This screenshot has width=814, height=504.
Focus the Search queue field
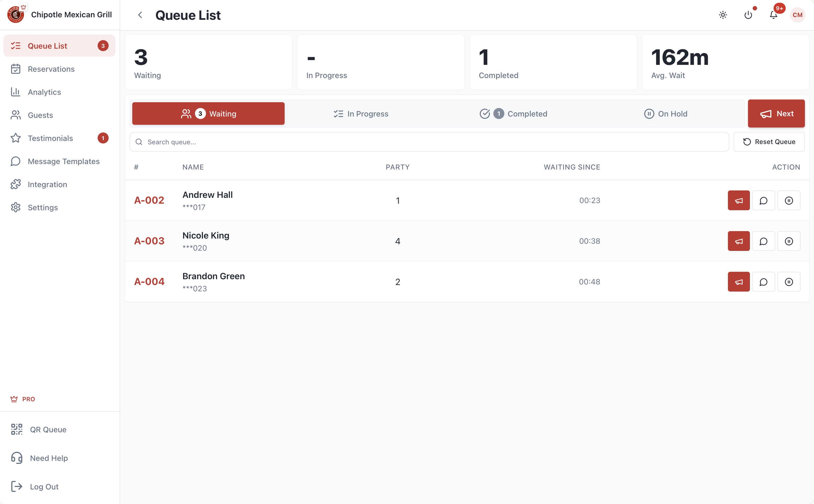tap(433, 142)
